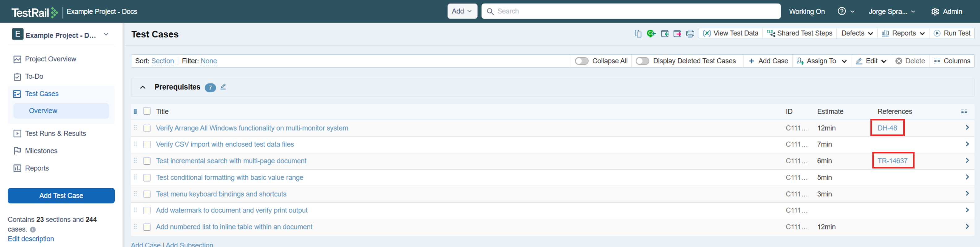Screen dimensions: 980x247
Task: Click the export test cases icon
Action: click(x=677, y=34)
